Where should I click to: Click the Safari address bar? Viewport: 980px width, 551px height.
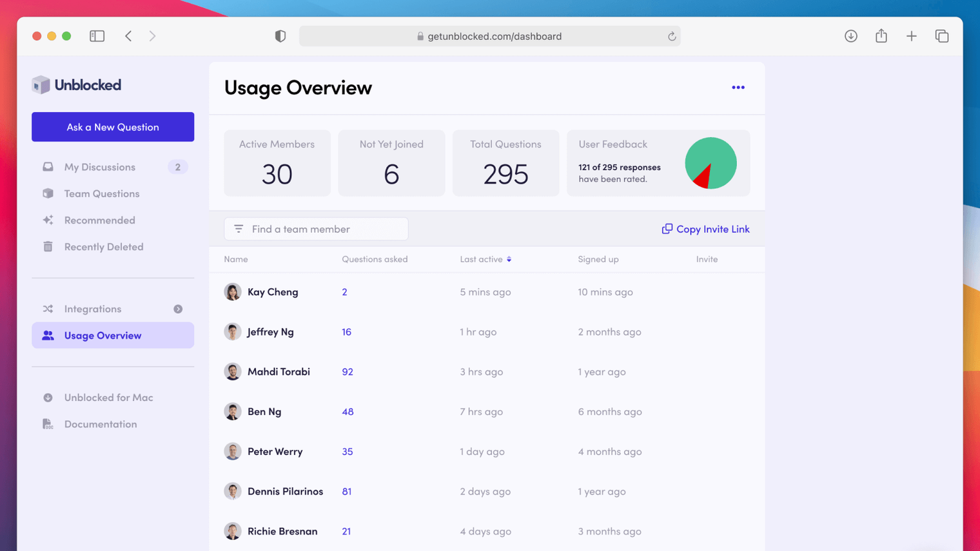click(x=489, y=36)
